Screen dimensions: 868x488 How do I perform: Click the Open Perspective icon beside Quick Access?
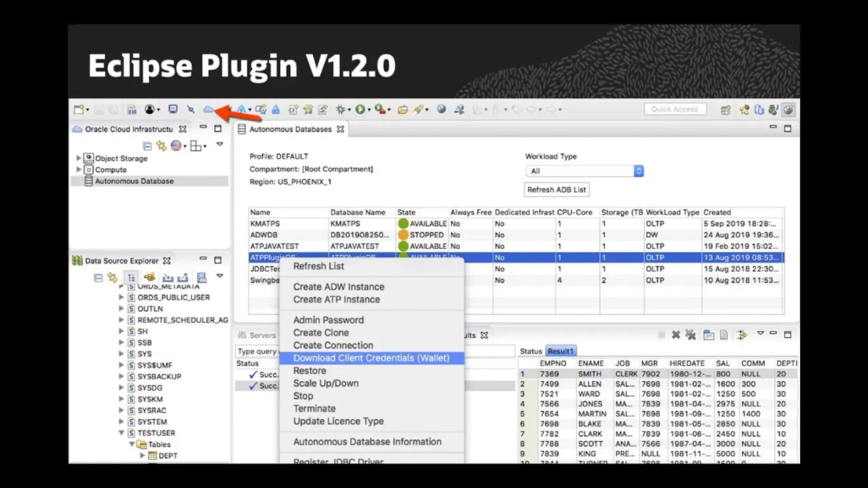pyautogui.click(x=726, y=109)
